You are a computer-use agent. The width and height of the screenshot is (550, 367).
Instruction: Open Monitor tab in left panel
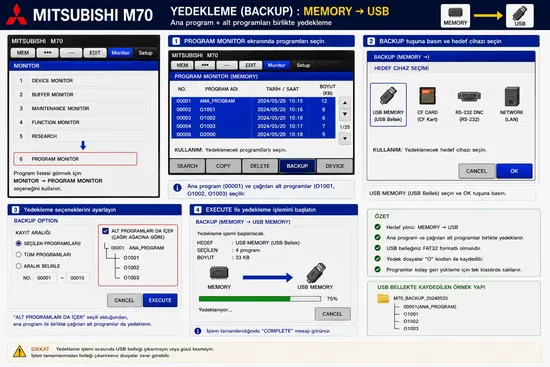point(120,53)
